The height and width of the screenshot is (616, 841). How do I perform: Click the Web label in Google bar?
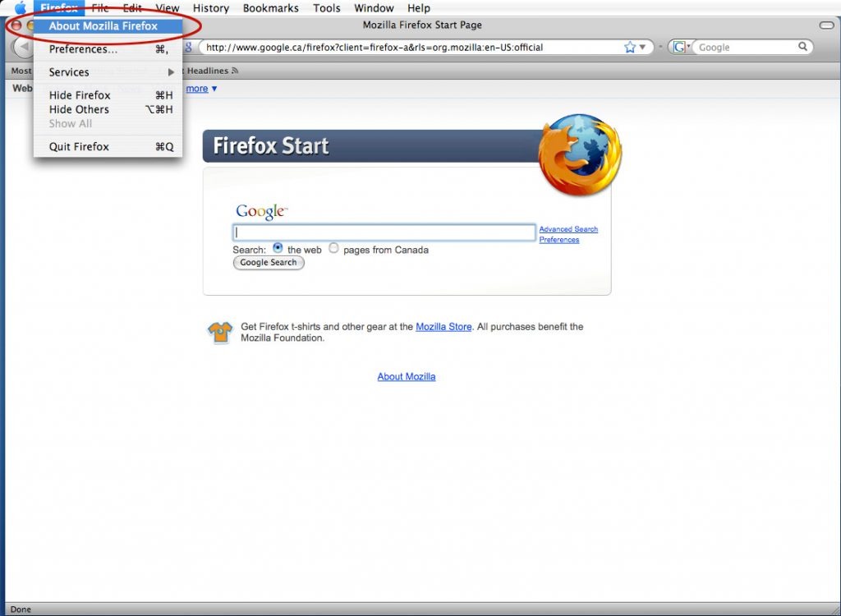coord(22,88)
